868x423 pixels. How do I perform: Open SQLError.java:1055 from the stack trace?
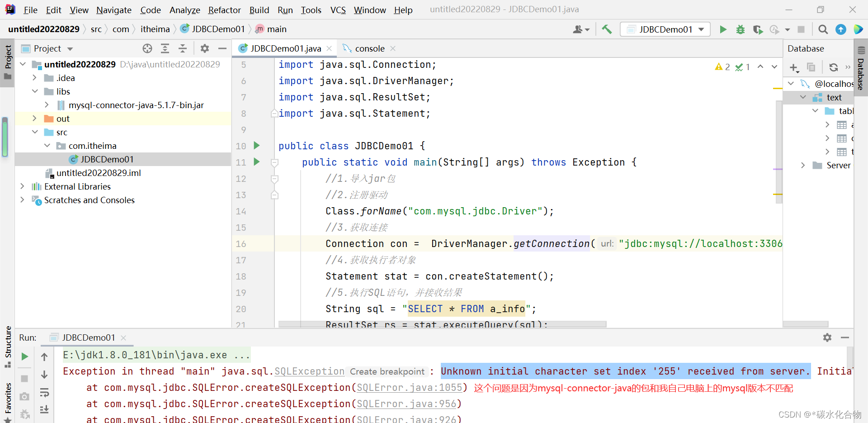(410, 388)
